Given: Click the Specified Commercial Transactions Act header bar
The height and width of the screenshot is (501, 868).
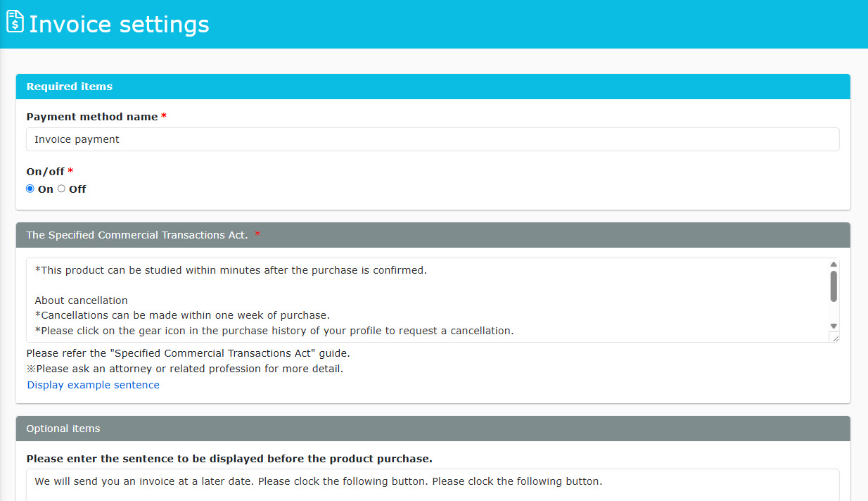Looking at the screenshot, I should pyautogui.click(x=433, y=235).
